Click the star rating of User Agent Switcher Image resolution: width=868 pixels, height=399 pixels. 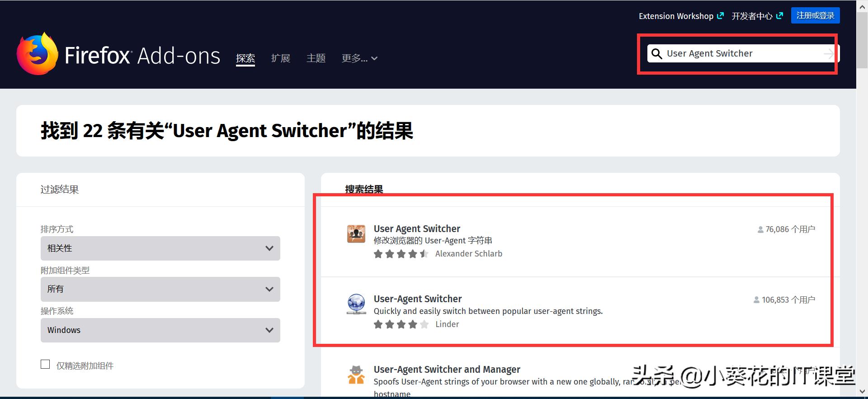[401, 254]
